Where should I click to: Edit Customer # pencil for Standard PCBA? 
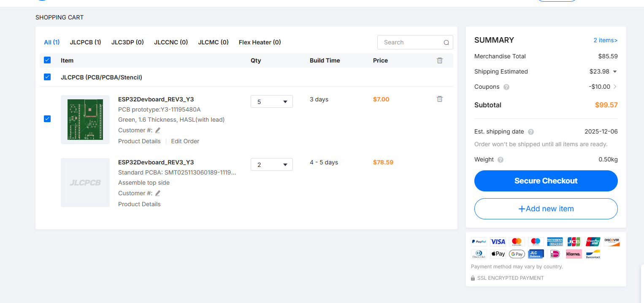(x=158, y=193)
